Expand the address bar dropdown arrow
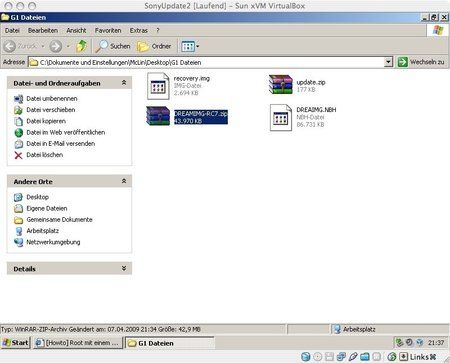This screenshot has width=450, height=363. (388, 62)
